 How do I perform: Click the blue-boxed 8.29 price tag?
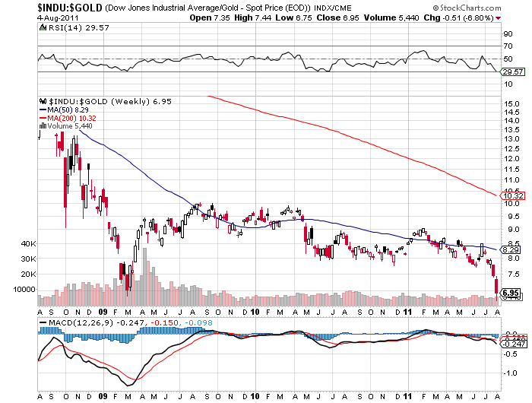(x=511, y=250)
